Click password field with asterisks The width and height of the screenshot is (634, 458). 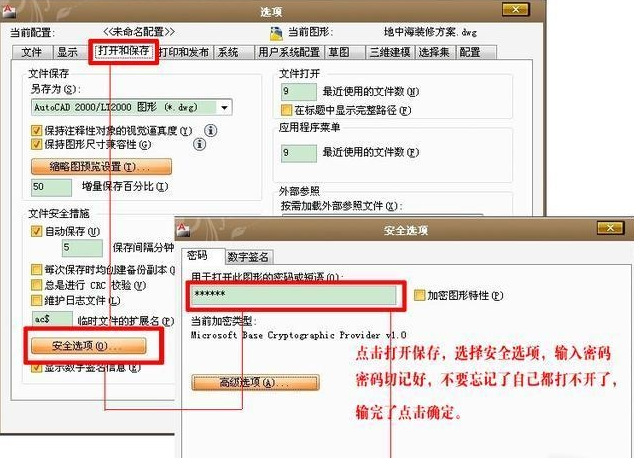tap(294, 295)
